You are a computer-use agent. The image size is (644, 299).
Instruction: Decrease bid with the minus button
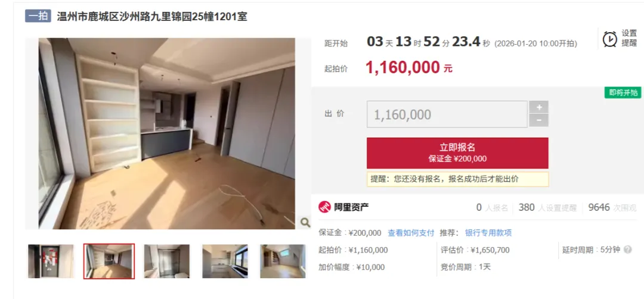click(539, 120)
